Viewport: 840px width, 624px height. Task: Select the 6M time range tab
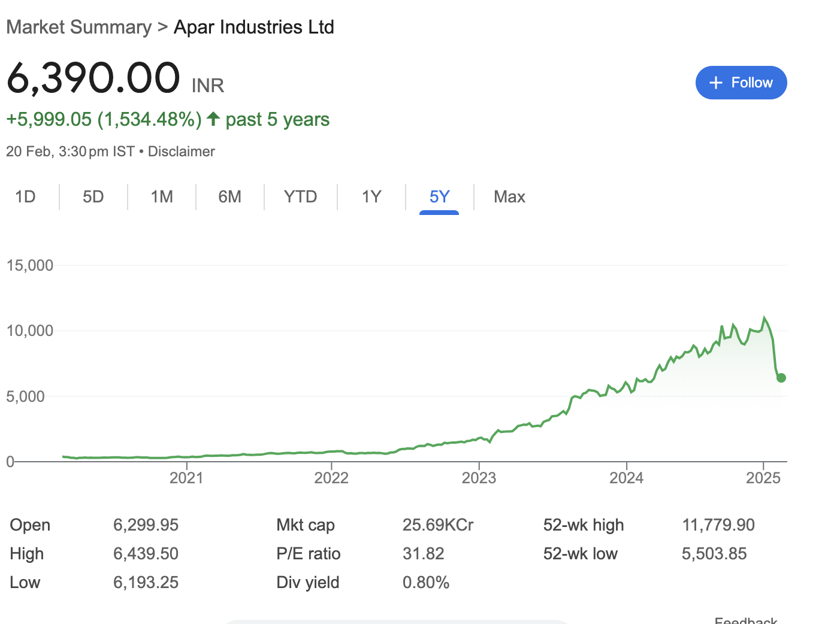229,197
